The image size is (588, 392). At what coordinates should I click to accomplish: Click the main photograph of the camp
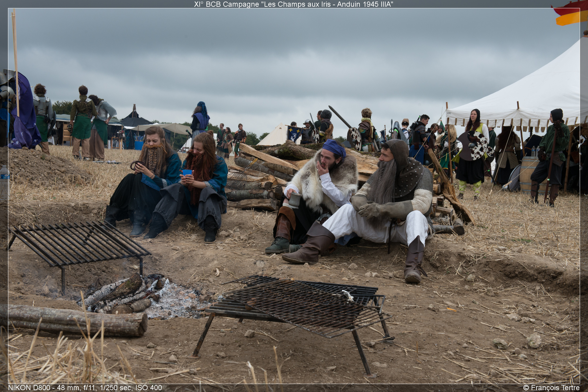click(294, 196)
